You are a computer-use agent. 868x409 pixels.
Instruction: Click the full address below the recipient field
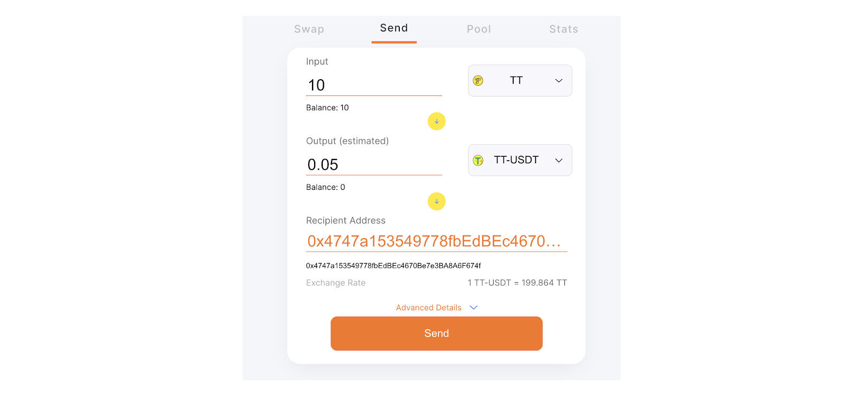(393, 266)
